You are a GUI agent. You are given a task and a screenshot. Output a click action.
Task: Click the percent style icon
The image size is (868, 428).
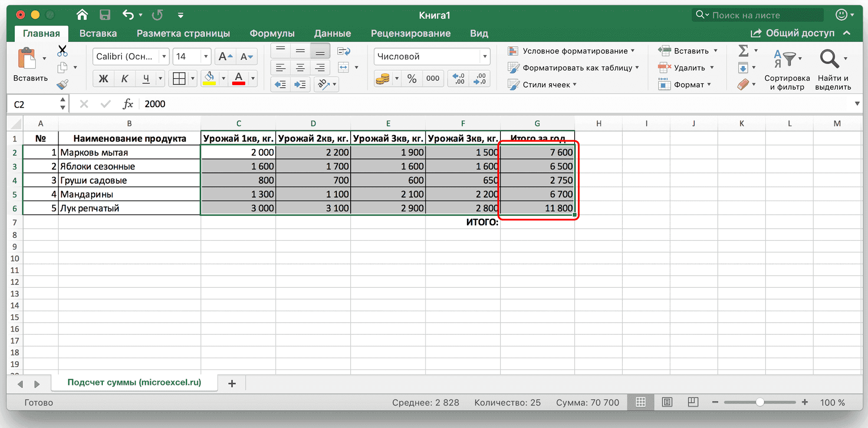(x=412, y=79)
